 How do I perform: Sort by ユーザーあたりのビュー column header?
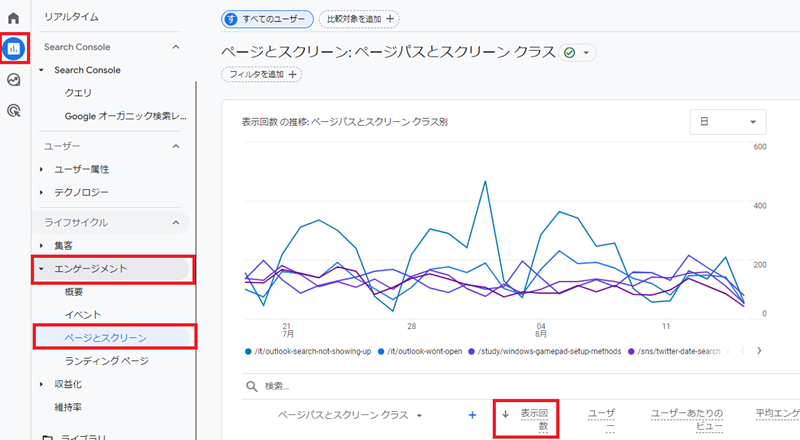[687, 419]
